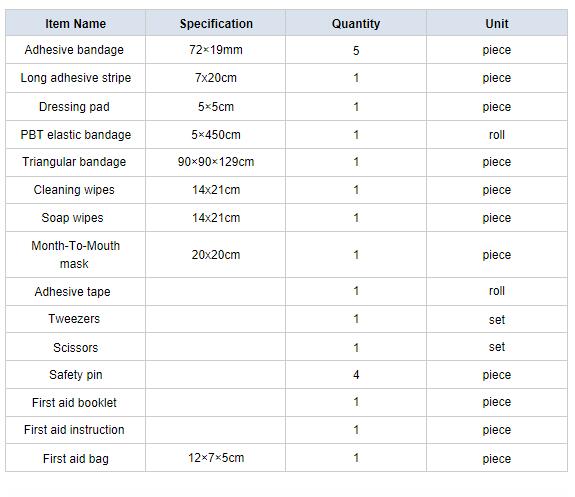Select the Scissors item cell

point(76,347)
